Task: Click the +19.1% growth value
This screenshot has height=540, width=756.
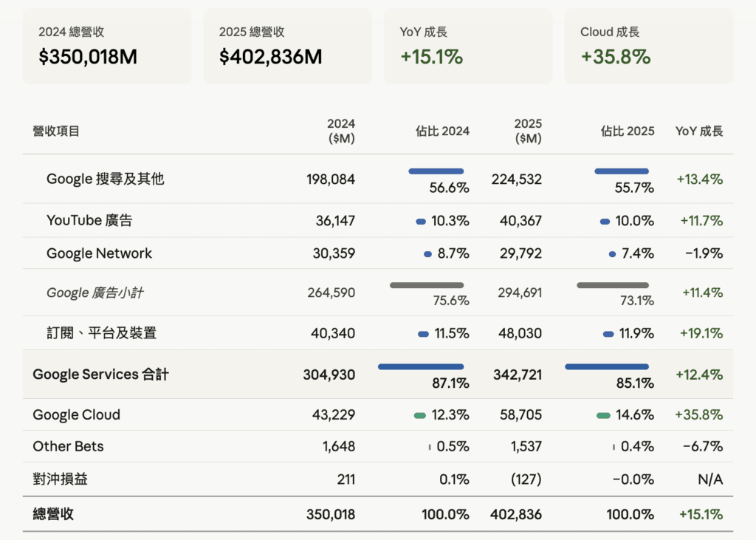Action: point(701,333)
